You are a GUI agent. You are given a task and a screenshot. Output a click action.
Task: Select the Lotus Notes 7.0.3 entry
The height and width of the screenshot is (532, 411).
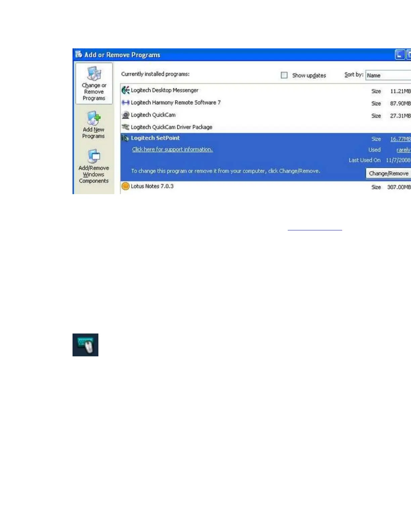click(x=266, y=186)
